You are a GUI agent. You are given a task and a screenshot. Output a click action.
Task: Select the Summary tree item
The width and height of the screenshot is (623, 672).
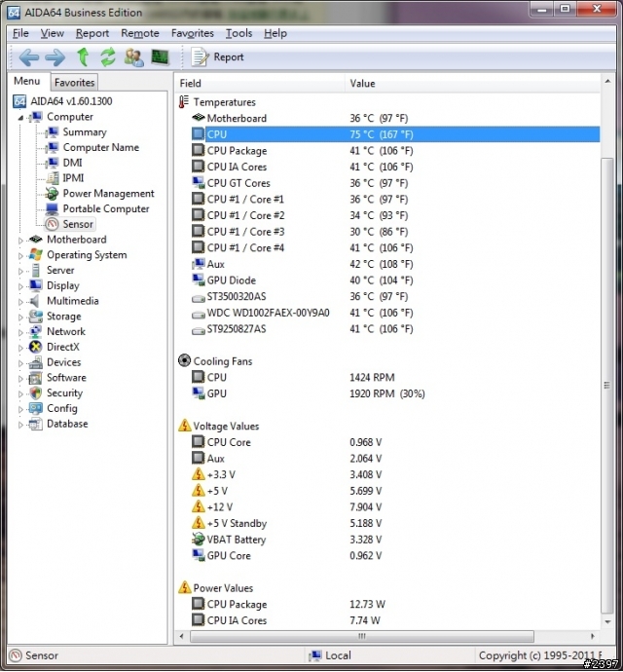[85, 132]
